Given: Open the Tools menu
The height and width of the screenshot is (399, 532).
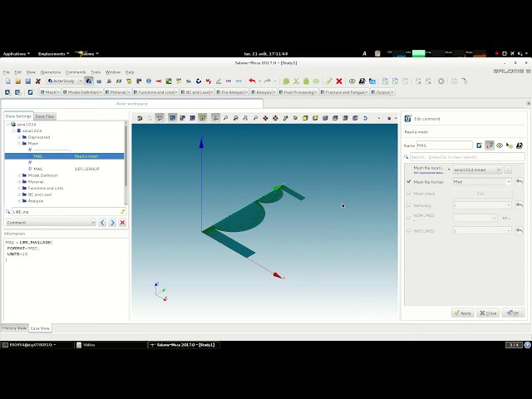Looking at the screenshot, I should [x=96, y=72].
